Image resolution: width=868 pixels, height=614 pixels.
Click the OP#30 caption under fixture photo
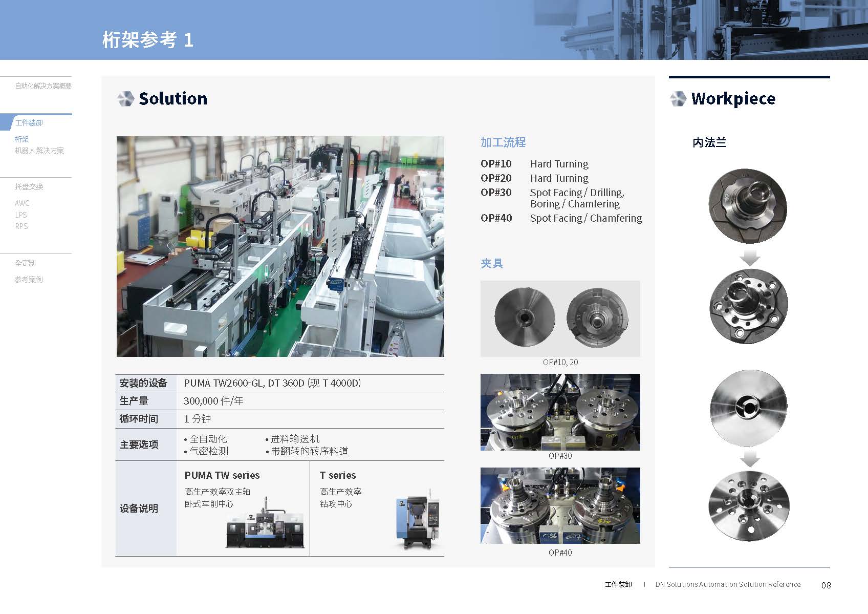coord(560,456)
